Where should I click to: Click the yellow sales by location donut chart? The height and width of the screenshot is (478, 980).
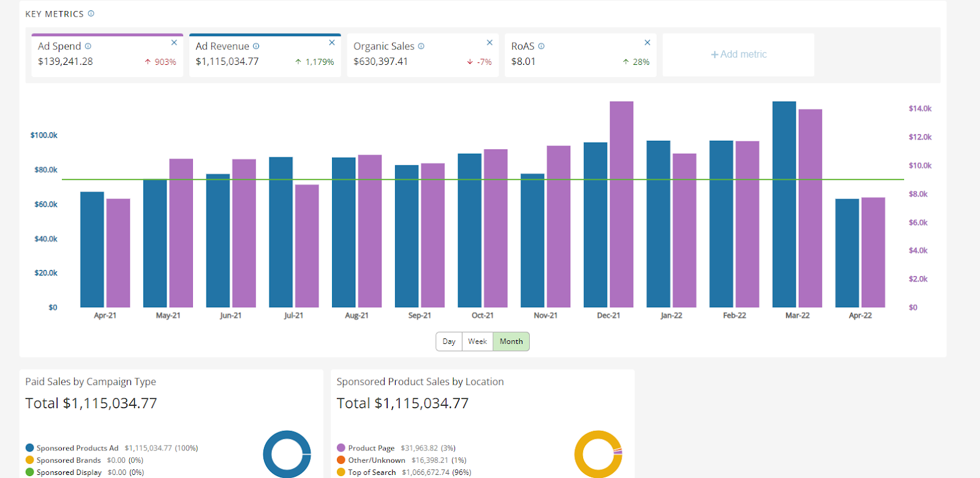[x=598, y=454]
